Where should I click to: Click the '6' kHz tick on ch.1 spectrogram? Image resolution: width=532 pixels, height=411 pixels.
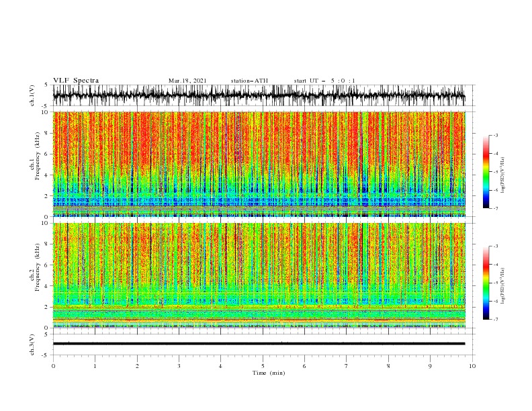(48, 154)
